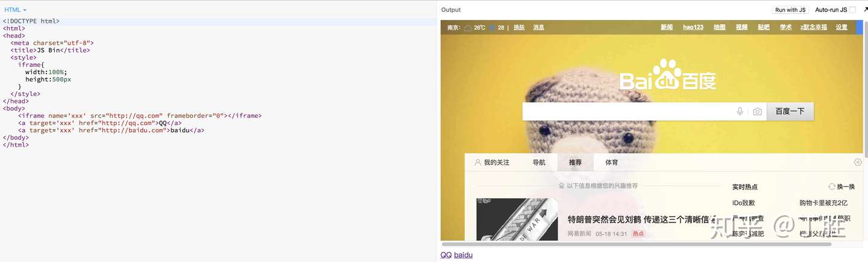The width and height of the screenshot is (868, 262).
Task: Enable the Auto-run JS checkbox
Action: (852, 10)
